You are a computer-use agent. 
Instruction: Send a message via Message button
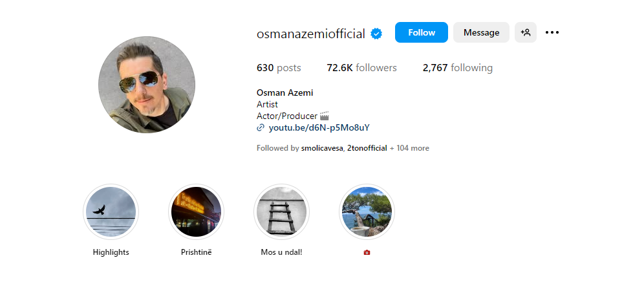tap(481, 32)
